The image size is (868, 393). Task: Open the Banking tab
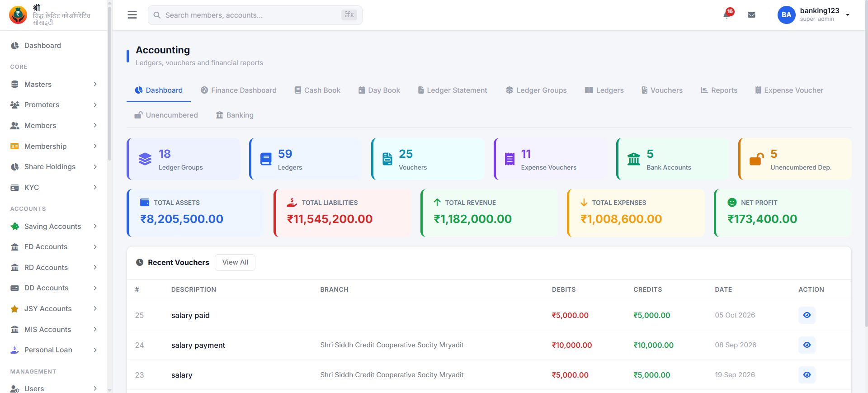pyautogui.click(x=235, y=115)
